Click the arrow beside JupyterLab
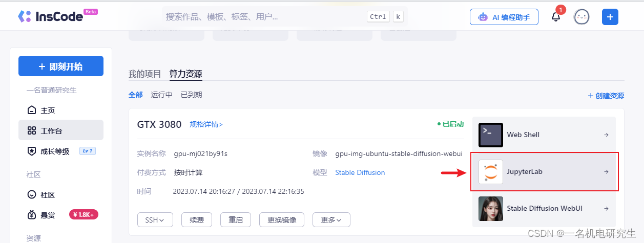644x243 pixels. tap(606, 172)
